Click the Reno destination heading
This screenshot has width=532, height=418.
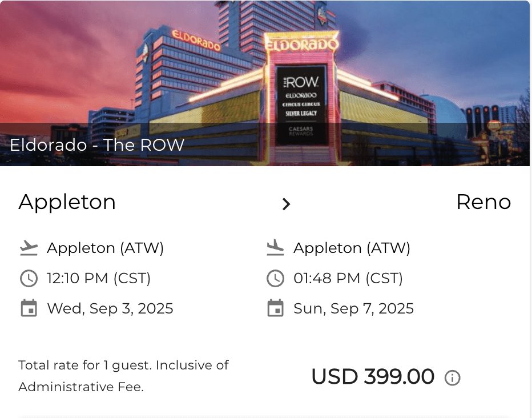click(483, 202)
